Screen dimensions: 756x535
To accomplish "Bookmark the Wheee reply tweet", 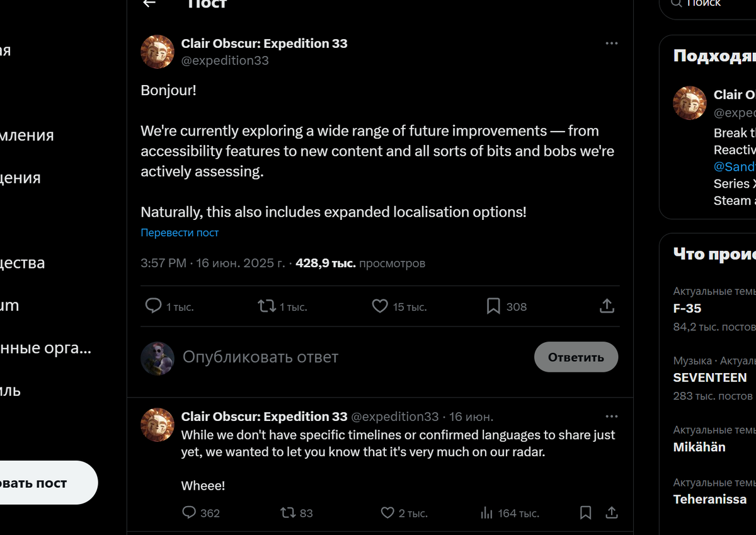I will point(584,512).
